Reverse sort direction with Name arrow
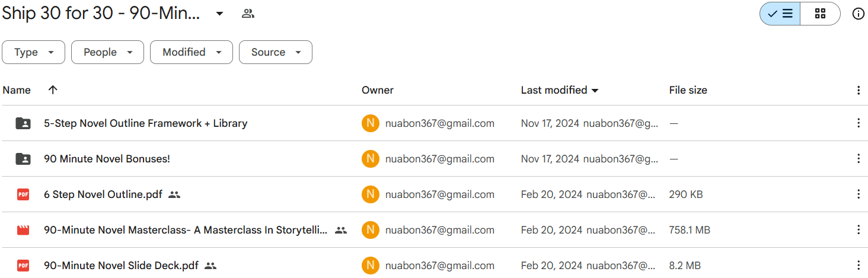This screenshot has height=278, width=868. [53, 90]
